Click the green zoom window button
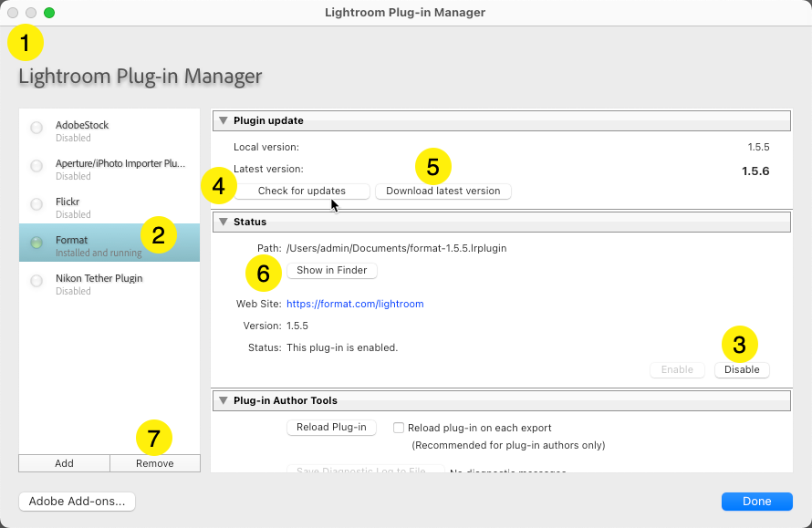 [49, 13]
